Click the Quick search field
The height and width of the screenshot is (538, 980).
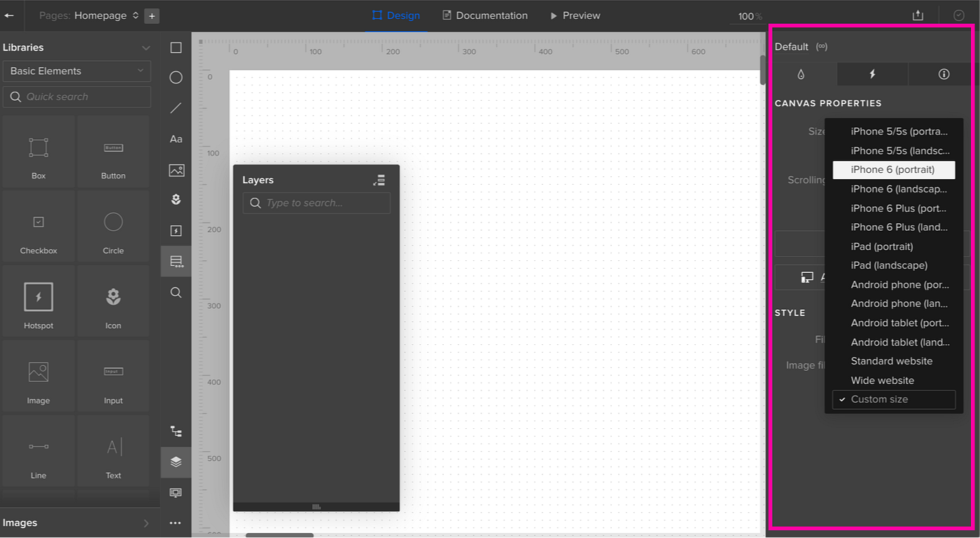77,97
